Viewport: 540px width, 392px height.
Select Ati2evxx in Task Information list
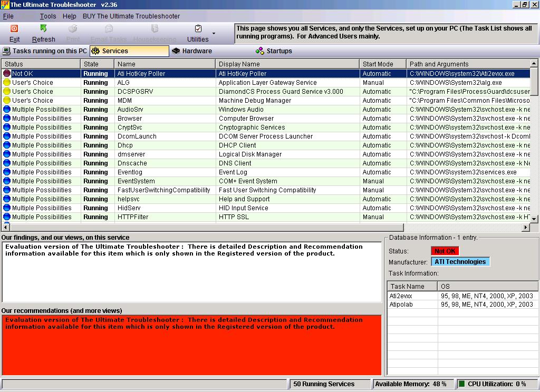pos(401,296)
